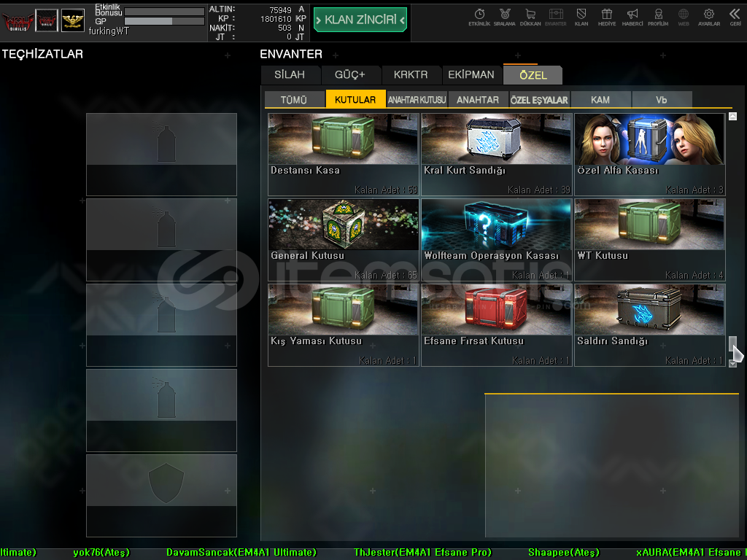The image size is (747, 560).
Task: Switch to the EKİPMAN tab
Action: point(471,75)
